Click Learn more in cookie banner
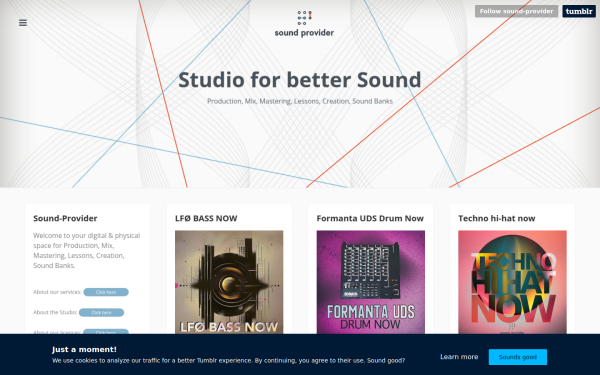Screen dimensions: 600x375 coord(459,357)
